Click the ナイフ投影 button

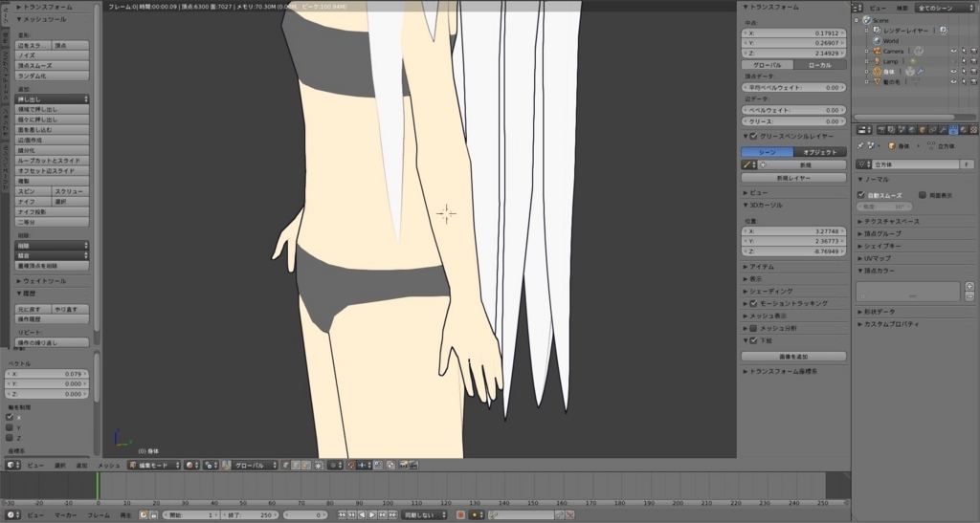click(x=52, y=211)
